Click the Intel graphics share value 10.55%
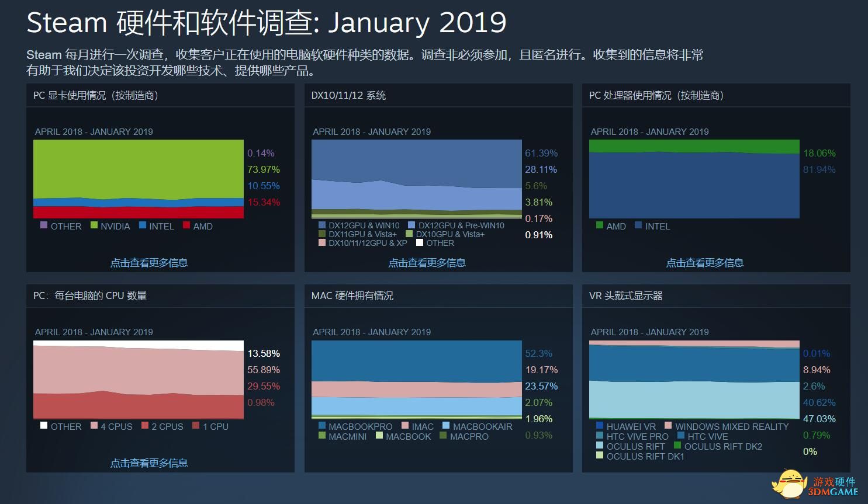868x504 pixels. pyautogui.click(x=264, y=186)
